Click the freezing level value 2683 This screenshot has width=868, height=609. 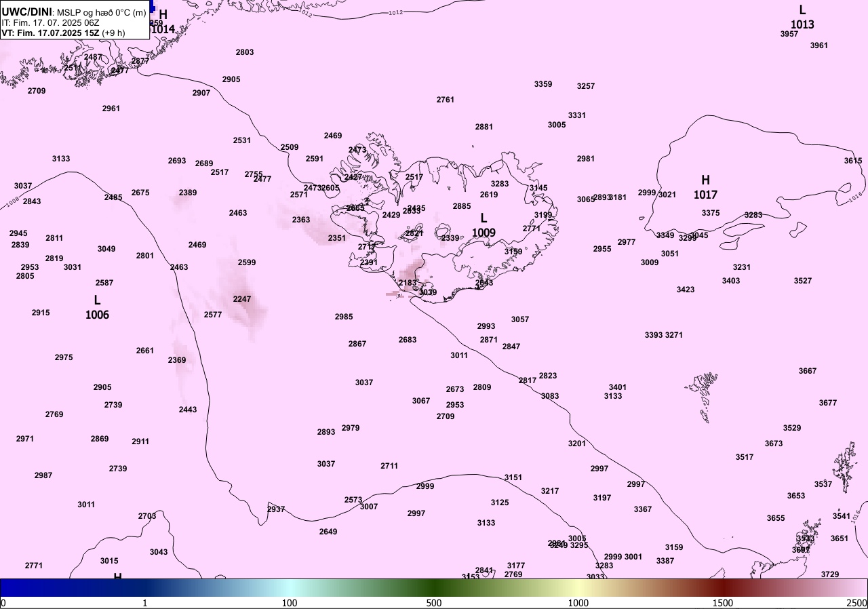click(x=408, y=340)
